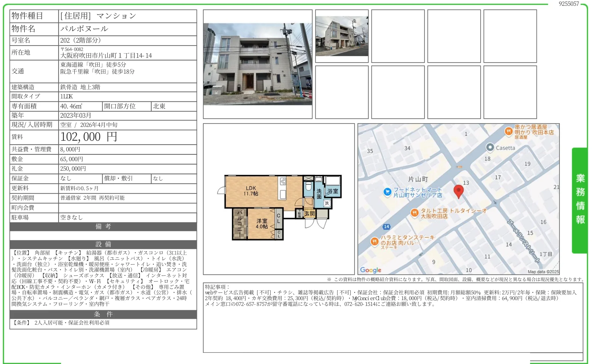Screen dimensions: 592x364
Task: Click the Google logo on the map
Action: 371,270
